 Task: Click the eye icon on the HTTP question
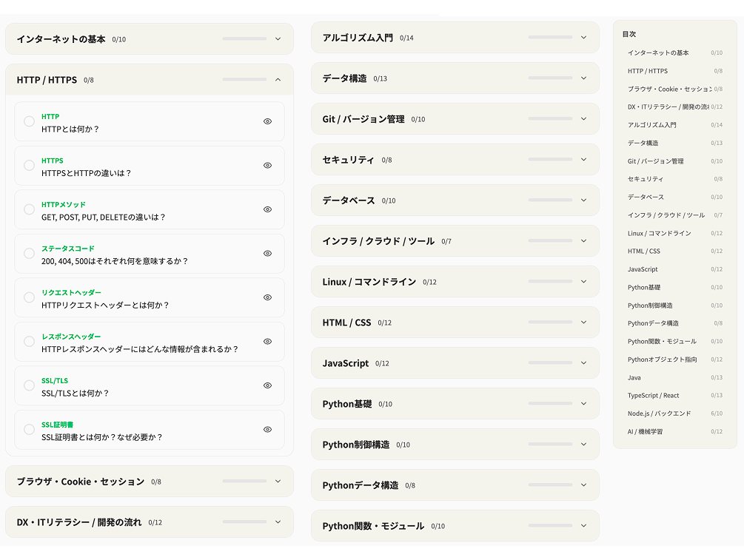pos(267,121)
